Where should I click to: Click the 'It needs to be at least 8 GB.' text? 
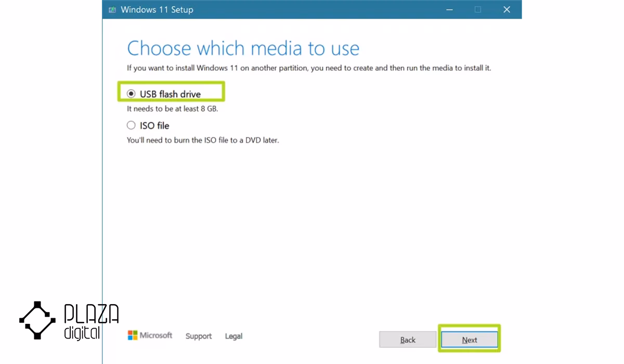(172, 109)
